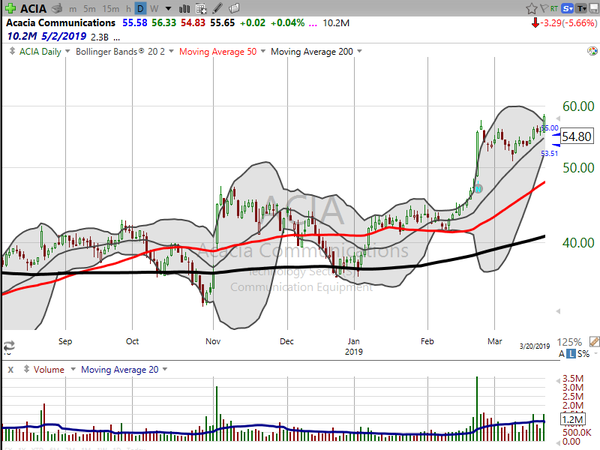Click the refresh arrows icon at bottom-left
The height and width of the screenshot is (450, 600).
click(9, 346)
